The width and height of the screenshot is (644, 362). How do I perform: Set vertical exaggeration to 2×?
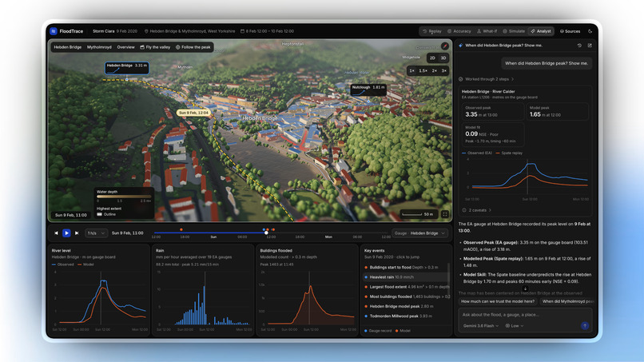pos(434,70)
